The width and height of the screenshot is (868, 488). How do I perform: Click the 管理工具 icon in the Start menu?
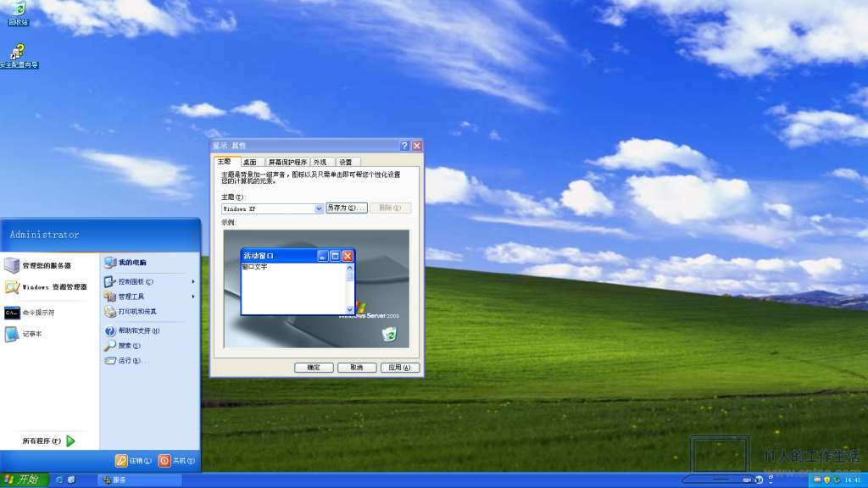point(110,297)
